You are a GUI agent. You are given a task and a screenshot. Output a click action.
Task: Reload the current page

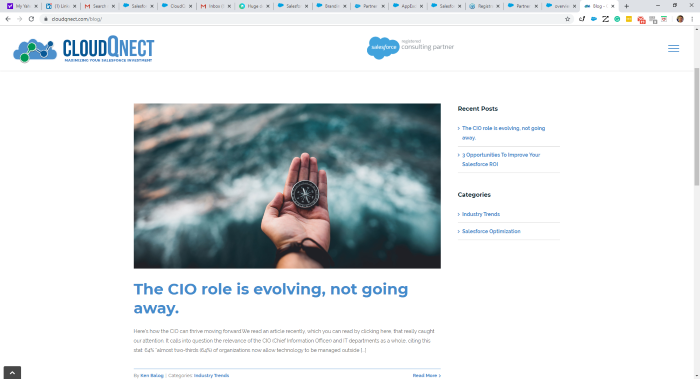[x=31, y=19]
